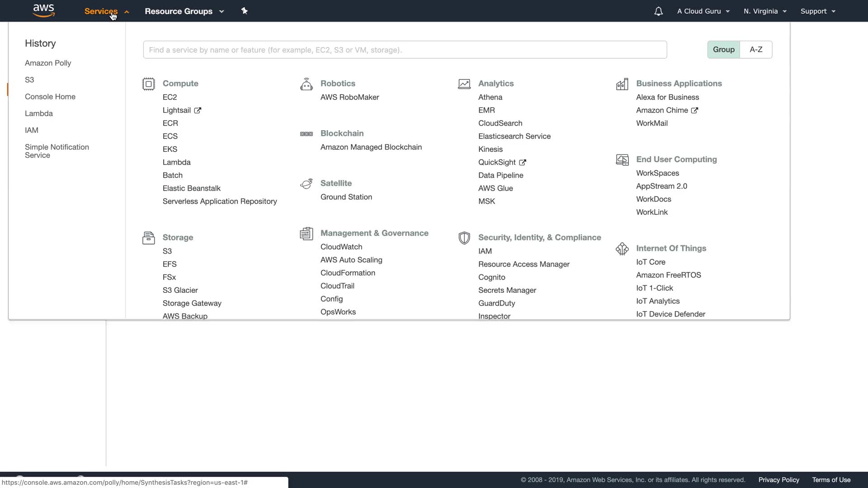Screen dimensions: 868x488
Task: Click the Robotics robot icon
Action: coord(306,84)
